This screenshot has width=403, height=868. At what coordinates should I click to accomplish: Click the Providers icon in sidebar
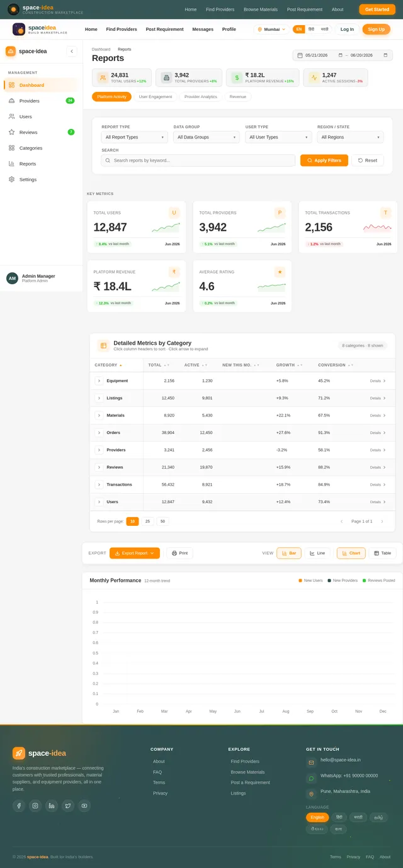click(11, 101)
